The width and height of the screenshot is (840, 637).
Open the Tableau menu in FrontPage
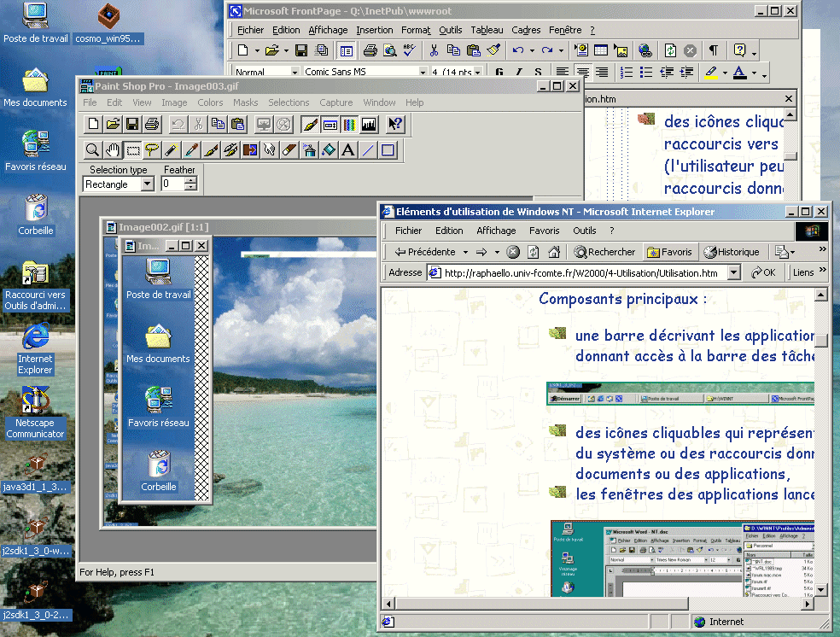487,30
